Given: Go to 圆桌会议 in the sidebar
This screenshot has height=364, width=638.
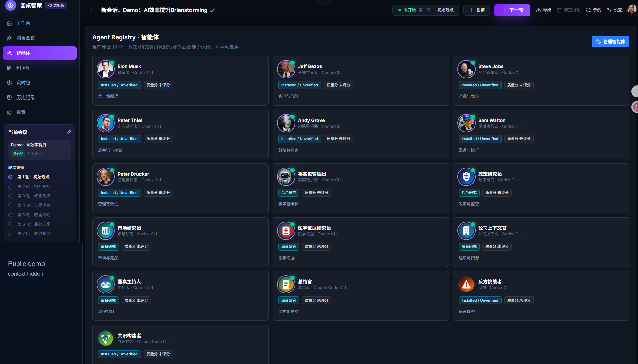Looking at the screenshot, I should coord(40,38).
